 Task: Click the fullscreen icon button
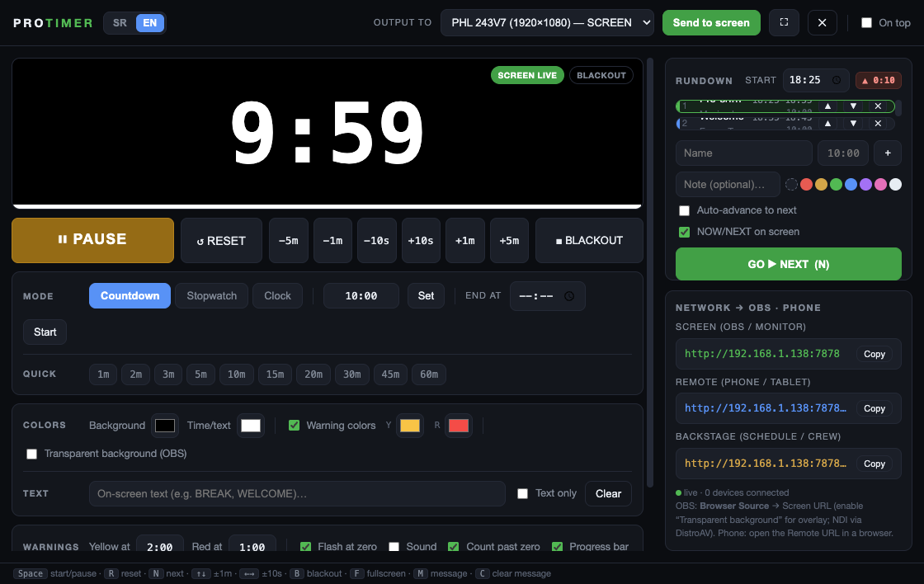tap(784, 22)
